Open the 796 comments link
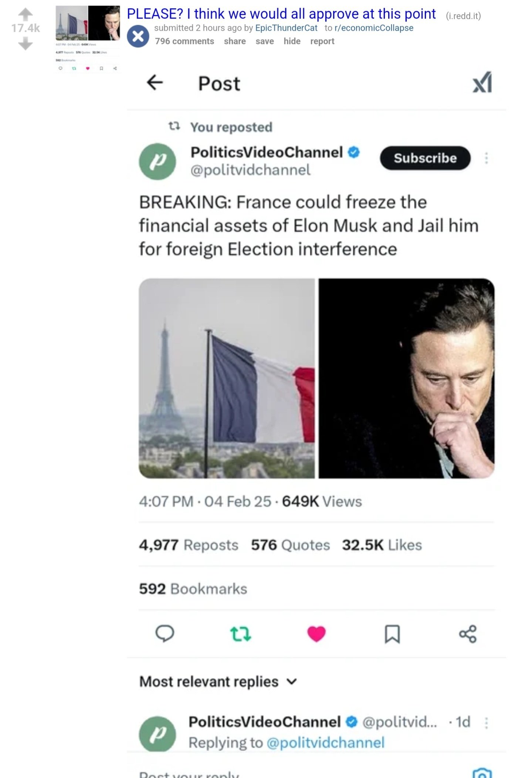532x778 pixels. pos(184,41)
